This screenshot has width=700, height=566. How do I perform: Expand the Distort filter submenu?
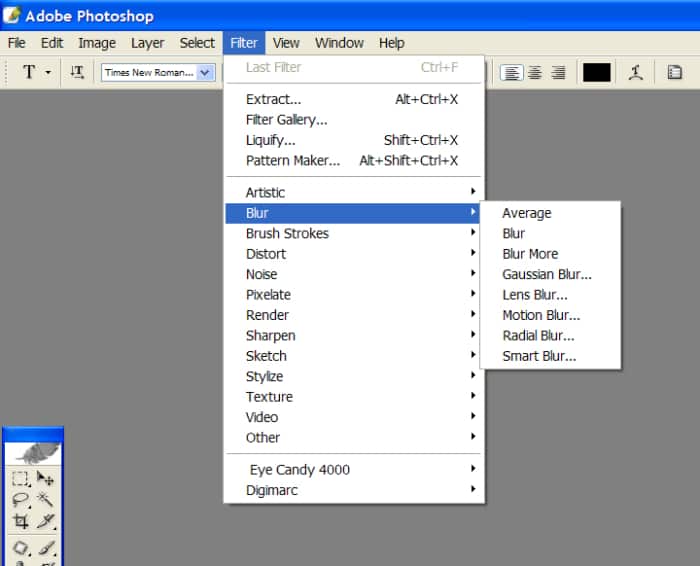(x=352, y=254)
